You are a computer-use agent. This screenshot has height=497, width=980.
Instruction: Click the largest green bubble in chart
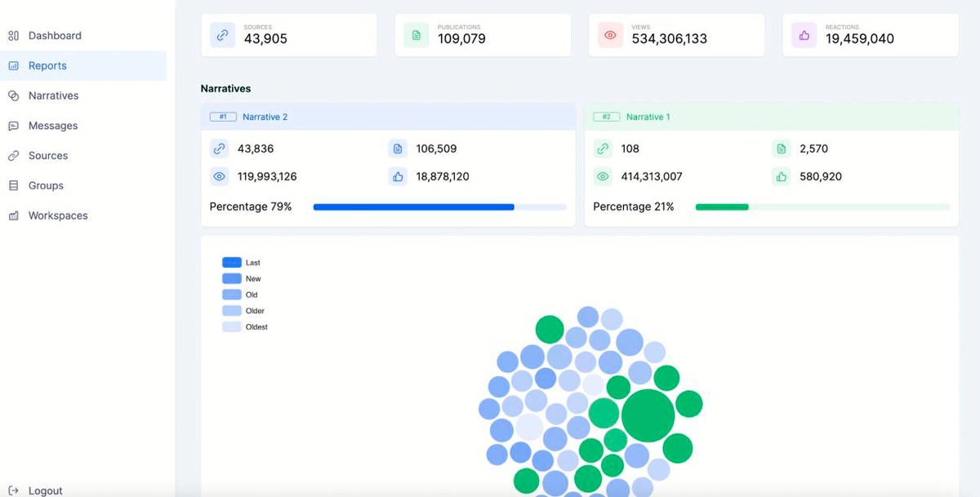tap(648, 415)
